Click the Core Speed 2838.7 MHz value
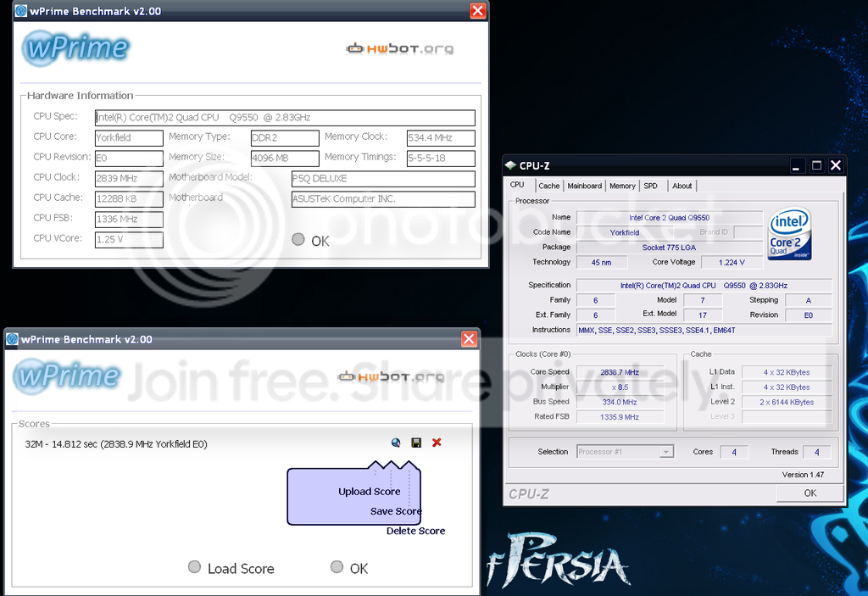The height and width of the screenshot is (596, 868). 620,372
